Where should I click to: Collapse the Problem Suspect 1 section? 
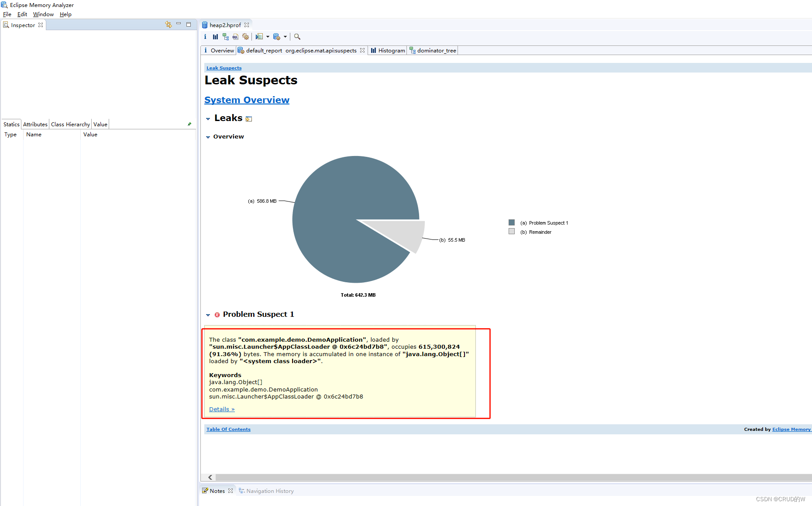pos(208,315)
